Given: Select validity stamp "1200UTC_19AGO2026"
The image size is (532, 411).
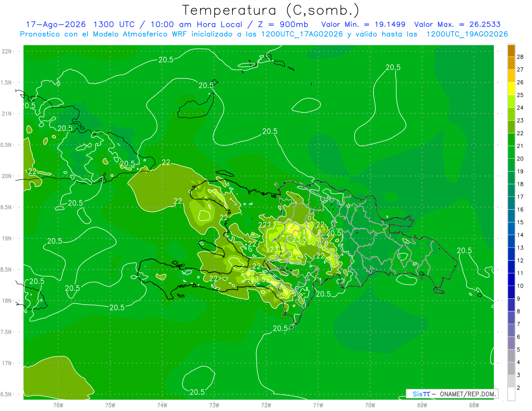Looking at the screenshot, I should point(467,34).
